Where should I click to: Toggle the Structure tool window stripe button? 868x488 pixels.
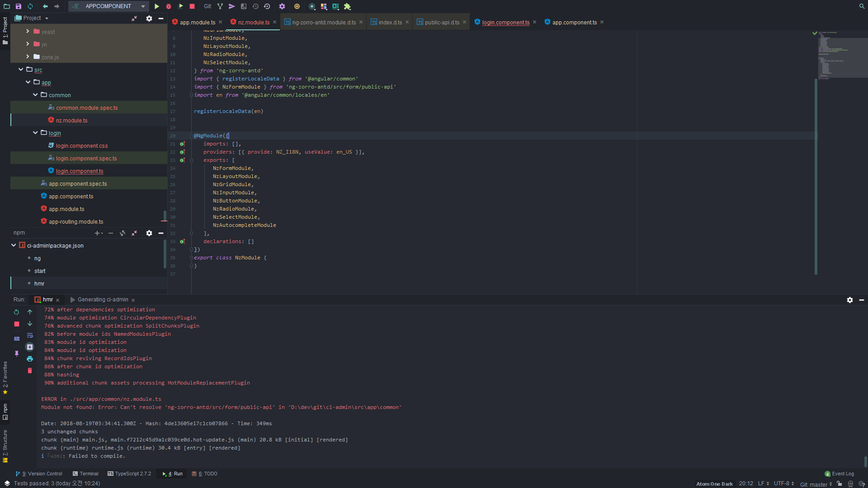[5, 446]
